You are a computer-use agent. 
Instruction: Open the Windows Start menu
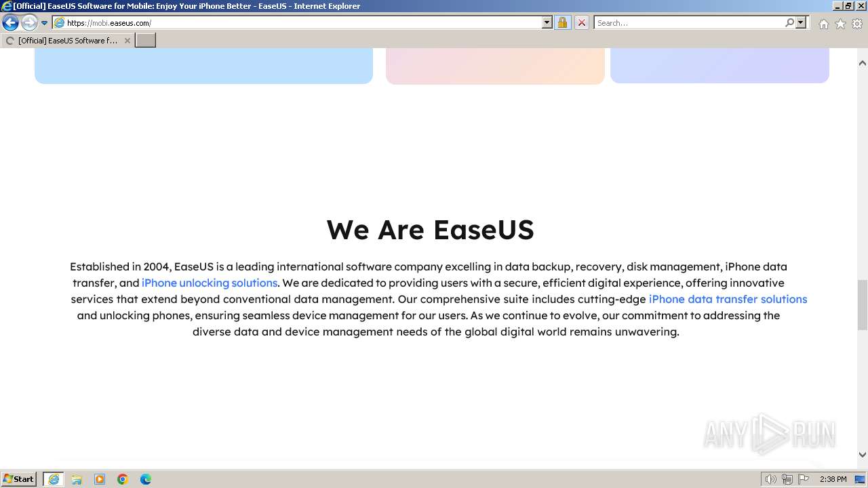pyautogui.click(x=19, y=479)
